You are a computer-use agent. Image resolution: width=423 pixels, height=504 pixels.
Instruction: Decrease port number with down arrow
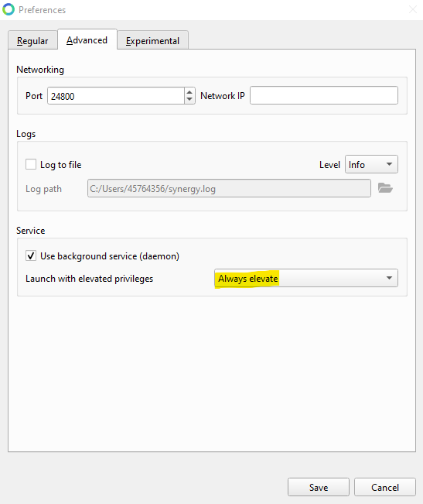point(189,100)
